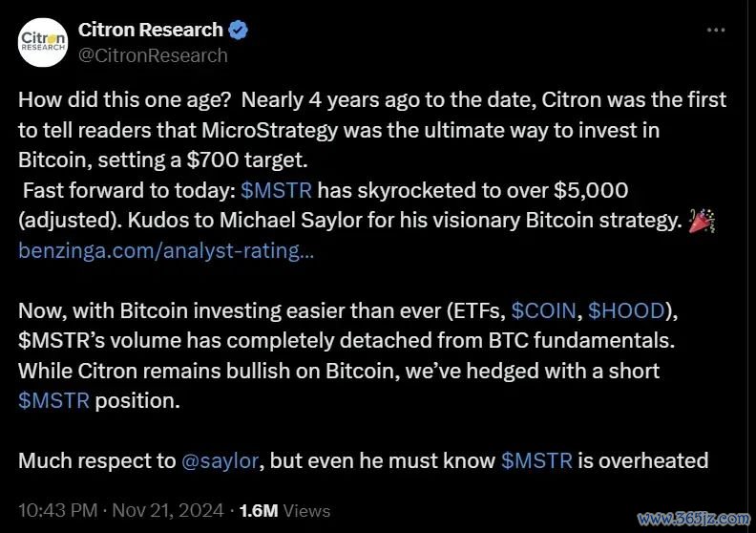Click the blue verified checkmark badge
756x533 pixels.
click(238, 30)
